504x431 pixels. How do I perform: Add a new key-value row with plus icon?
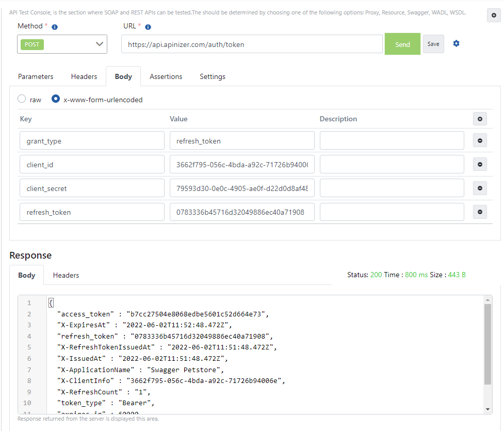(x=480, y=119)
